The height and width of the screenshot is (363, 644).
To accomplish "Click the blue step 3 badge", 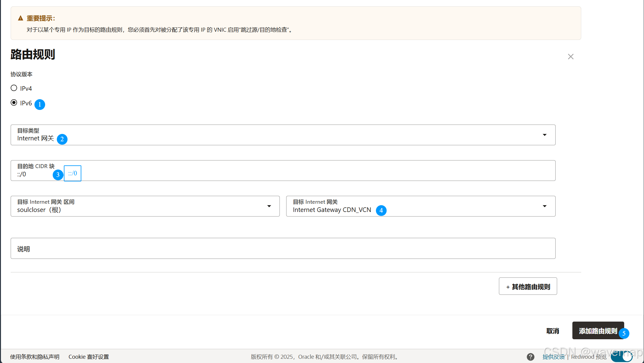I will (58, 175).
